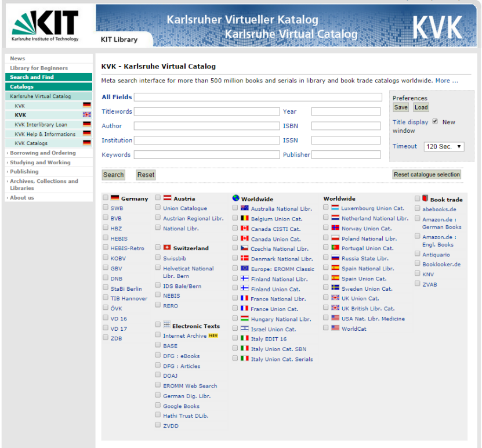Click the Austria flag icon
Viewport: 482px width, 448px height.
(x=166, y=197)
